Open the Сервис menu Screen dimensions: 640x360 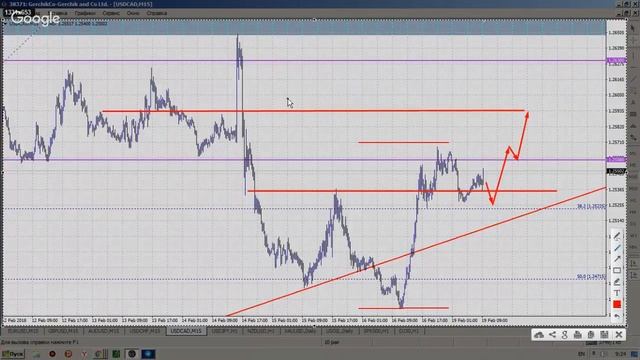coord(111,13)
